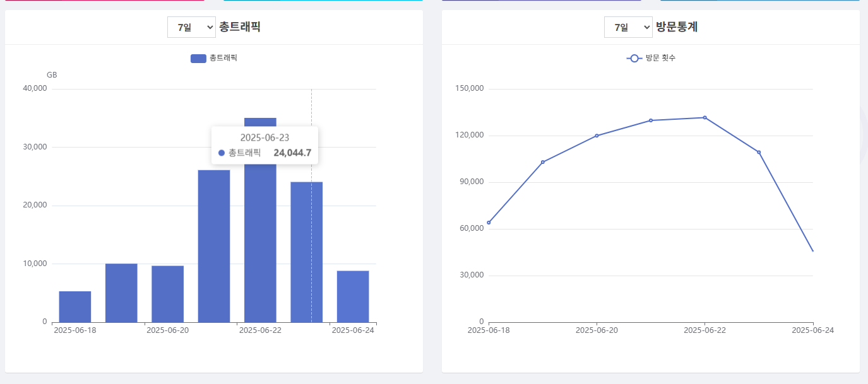This screenshot has height=384, width=868.
Task: Click the blue 총트래픽 legend color swatch
Action: pyautogui.click(x=198, y=58)
